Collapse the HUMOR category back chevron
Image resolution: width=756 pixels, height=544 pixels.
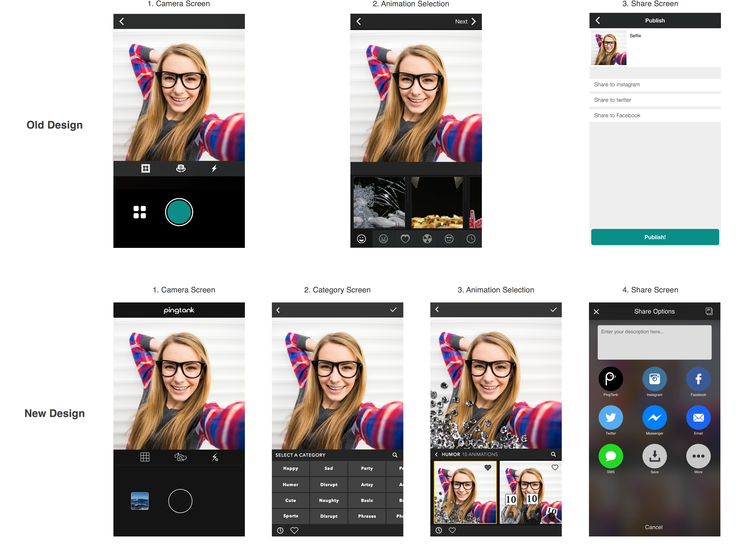[436, 454]
